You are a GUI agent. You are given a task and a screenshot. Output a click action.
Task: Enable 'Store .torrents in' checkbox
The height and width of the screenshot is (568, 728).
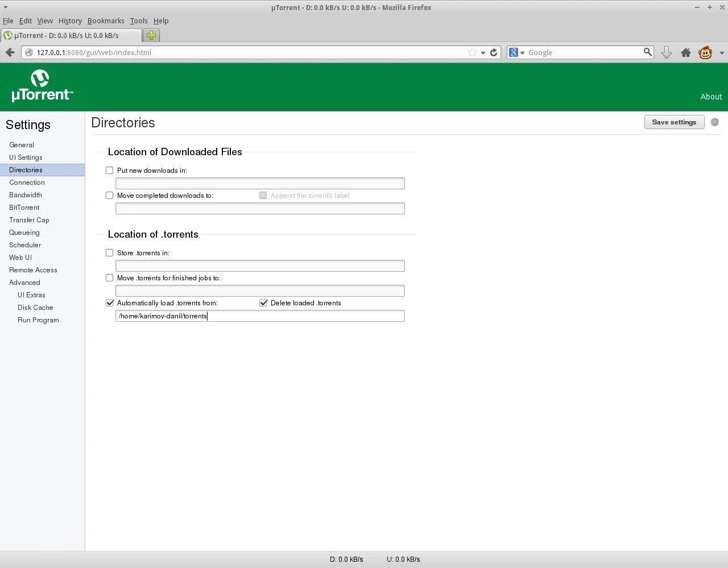[110, 252]
